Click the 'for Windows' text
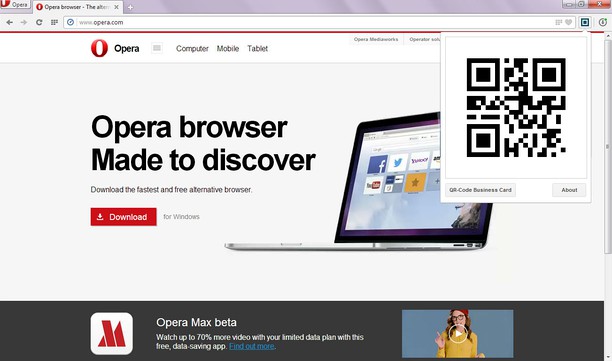612x361 pixels. pyautogui.click(x=181, y=217)
